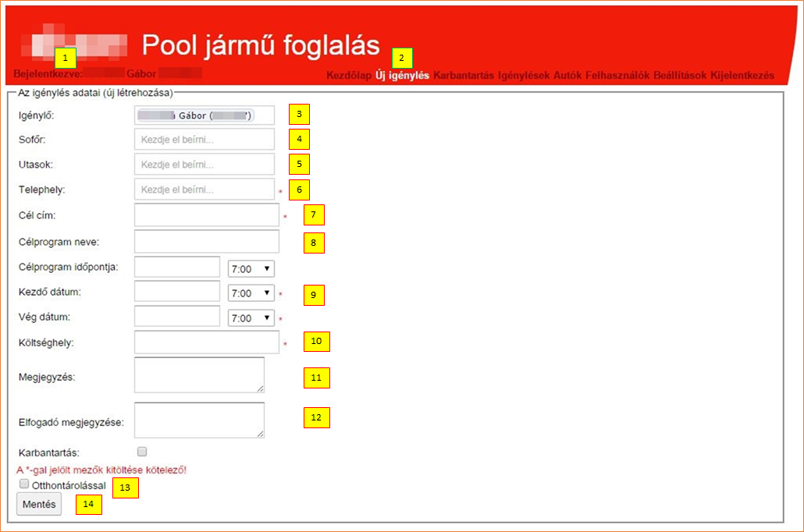Click the Telephely input field
804x532 pixels.
pos(205,190)
